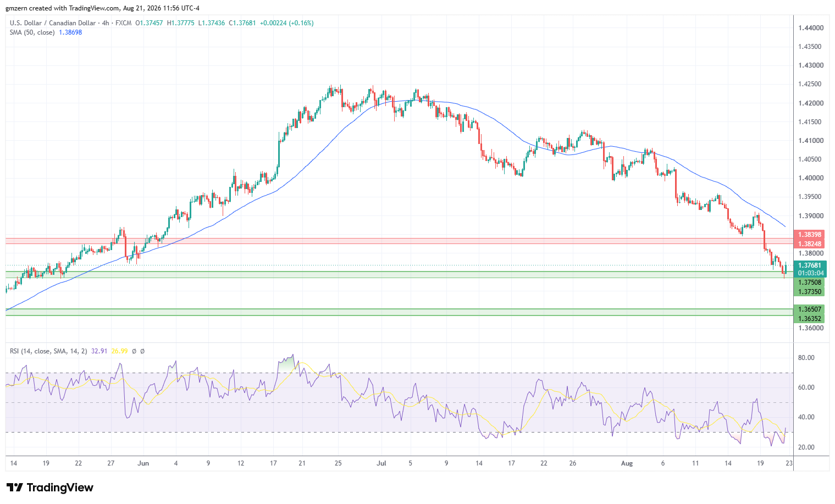Click the Aug label on time axis

(627, 463)
